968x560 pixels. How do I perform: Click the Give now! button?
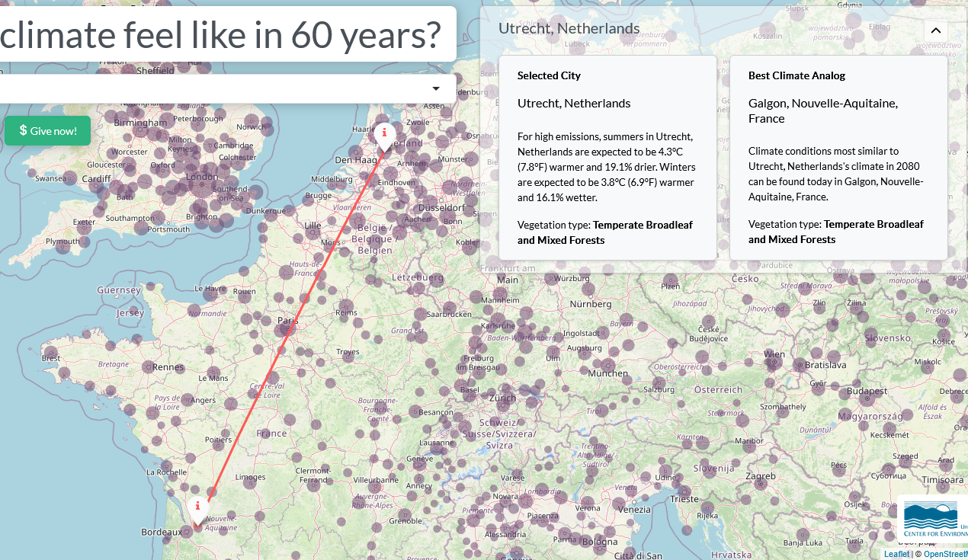tap(47, 130)
